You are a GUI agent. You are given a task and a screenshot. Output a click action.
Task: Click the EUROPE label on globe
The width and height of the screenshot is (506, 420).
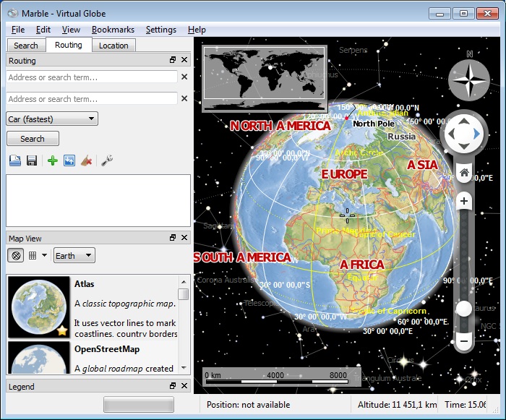tap(344, 174)
